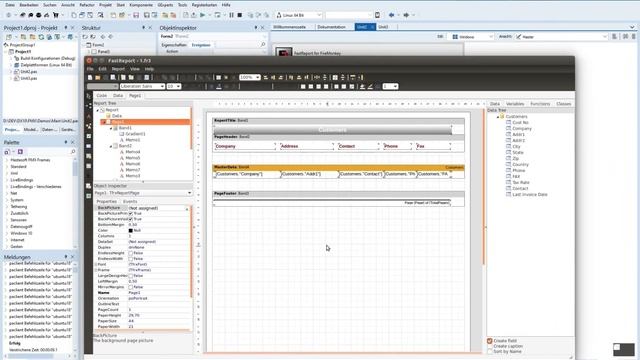Click the search magnifier in Palette panel

[x=73, y=151]
